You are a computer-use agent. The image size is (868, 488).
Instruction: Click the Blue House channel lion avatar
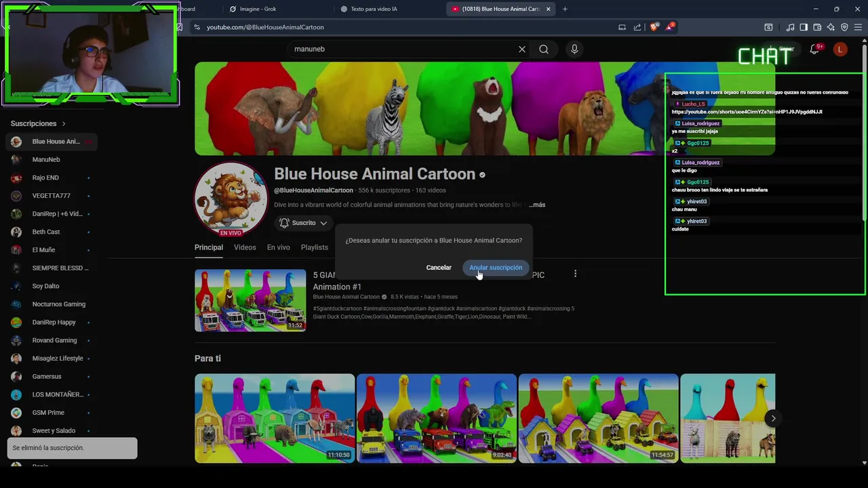click(231, 198)
